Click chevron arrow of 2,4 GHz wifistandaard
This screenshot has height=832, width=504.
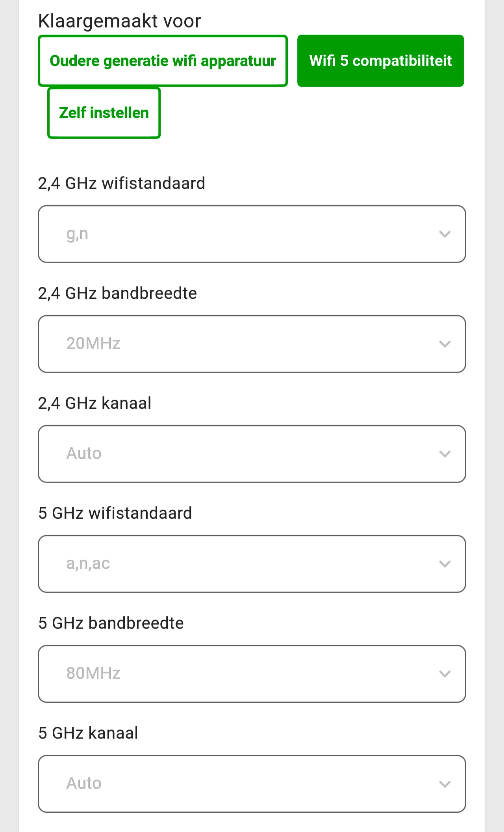pyautogui.click(x=445, y=234)
